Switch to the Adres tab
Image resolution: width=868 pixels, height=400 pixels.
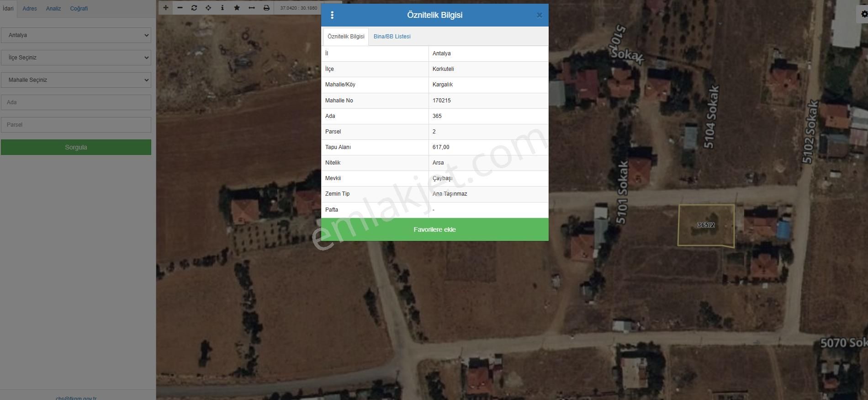(x=30, y=9)
